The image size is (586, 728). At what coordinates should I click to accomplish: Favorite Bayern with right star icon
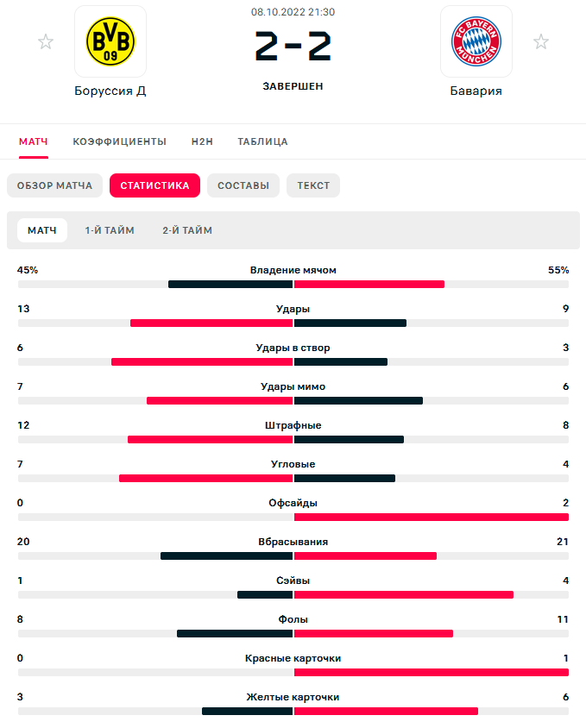tap(541, 41)
